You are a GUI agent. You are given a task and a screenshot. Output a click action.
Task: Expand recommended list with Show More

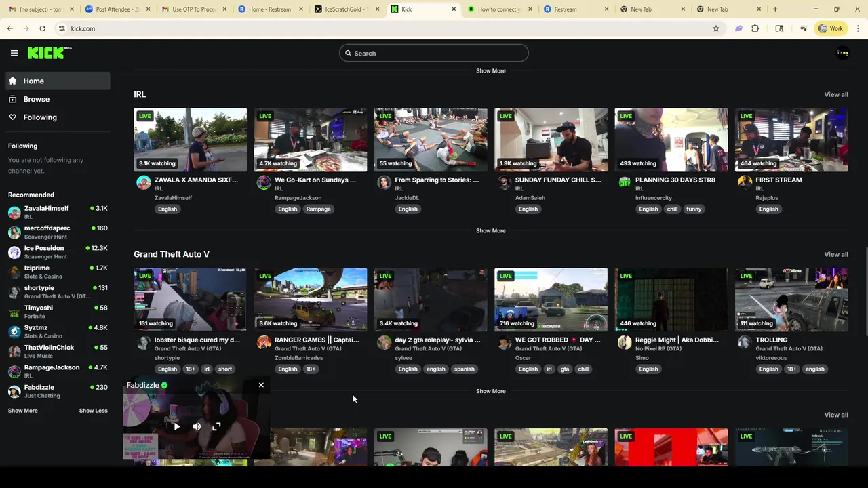pyautogui.click(x=22, y=411)
